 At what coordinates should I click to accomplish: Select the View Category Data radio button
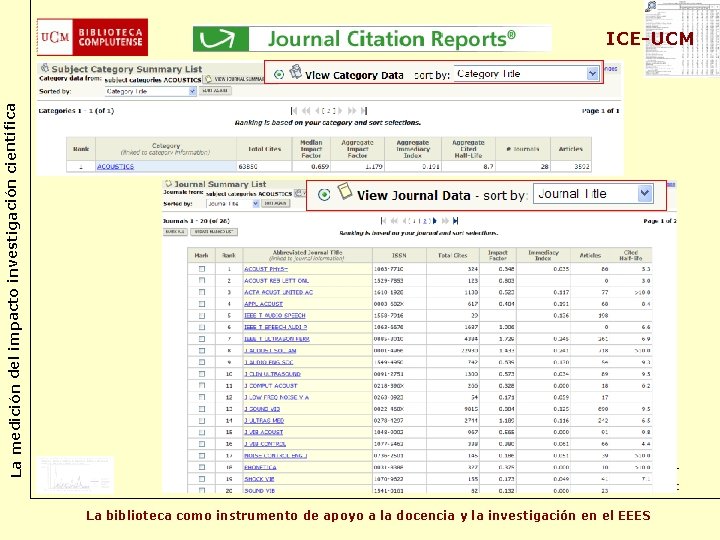click(x=279, y=74)
